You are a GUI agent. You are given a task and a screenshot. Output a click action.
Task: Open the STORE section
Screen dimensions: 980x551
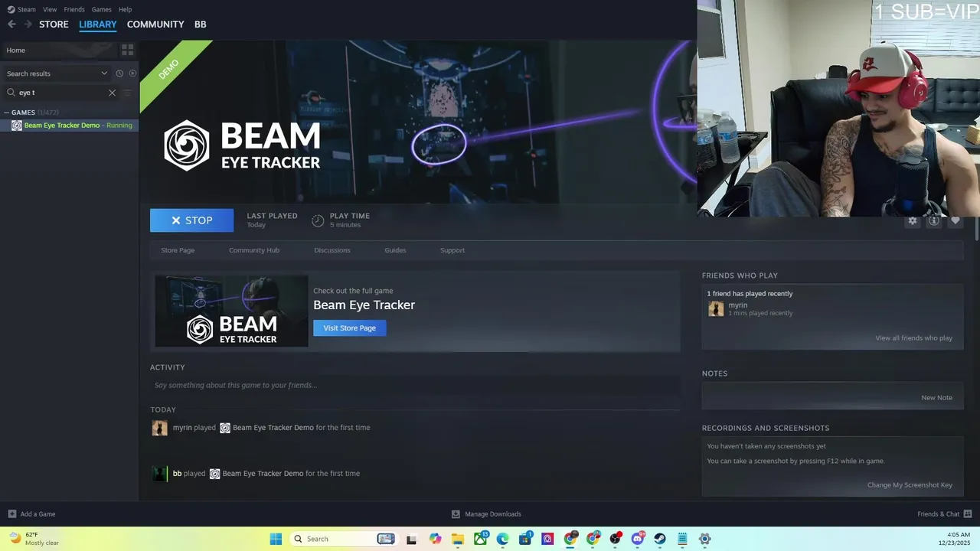coord(54,24)
